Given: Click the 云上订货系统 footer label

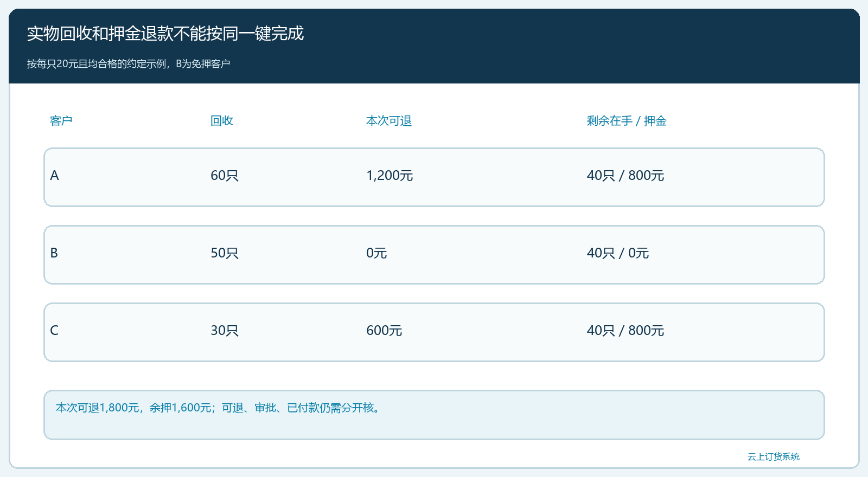Looking at the screenshot, I should pos(774,457).
